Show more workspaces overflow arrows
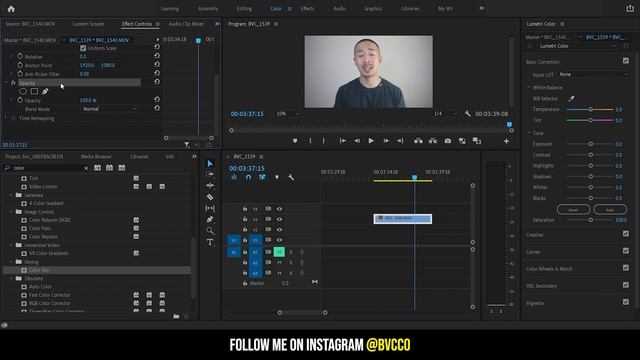Viewport: 640px width, 360px height. tap(482, 8)
